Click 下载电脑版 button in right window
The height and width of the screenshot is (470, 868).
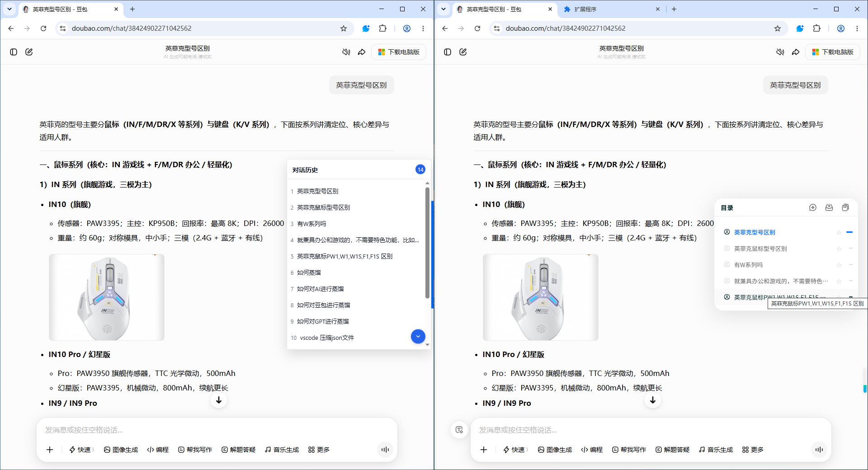coord(833,52)
